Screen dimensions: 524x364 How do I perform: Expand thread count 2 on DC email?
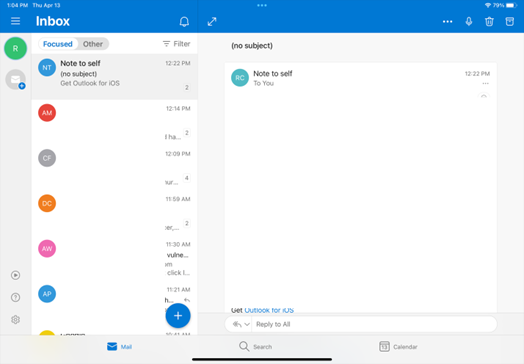187,223
